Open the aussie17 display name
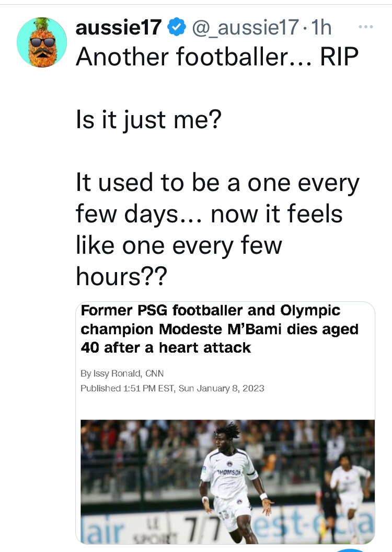The image size is (392, 552). pyautogui.click(x=119, y=27)
